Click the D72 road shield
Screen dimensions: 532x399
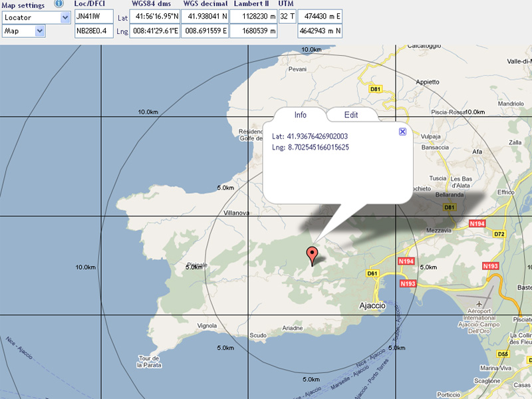tap(499, 234)
